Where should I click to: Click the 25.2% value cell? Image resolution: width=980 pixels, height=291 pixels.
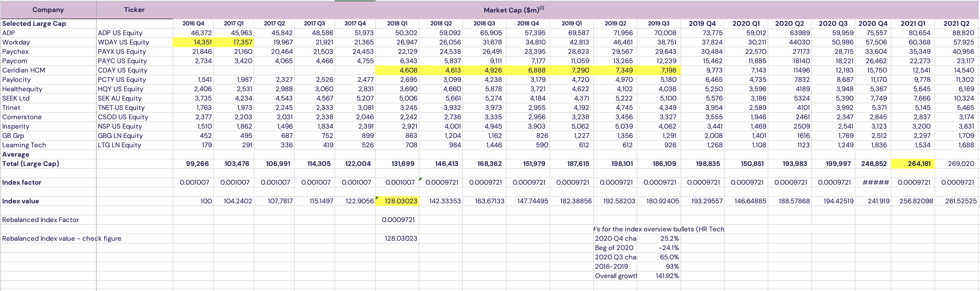coord(659,238)
